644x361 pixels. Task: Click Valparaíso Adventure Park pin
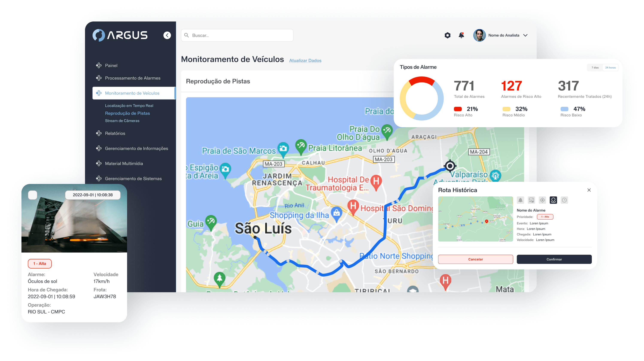pyautogui.click(x=495, y=176)
